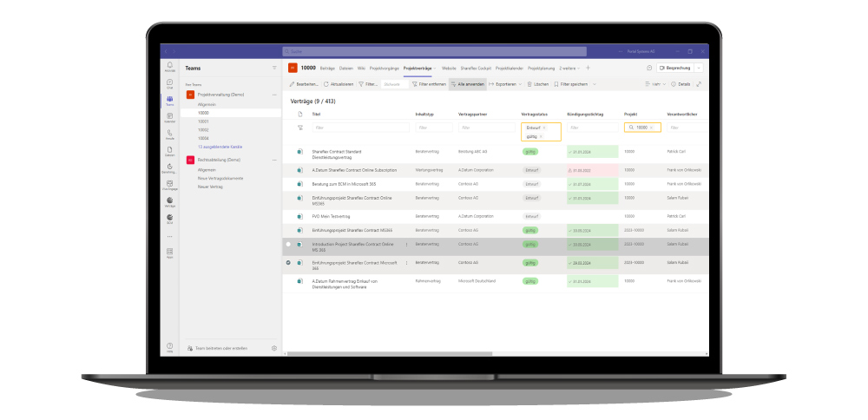This screenshot has width=868, height=420.
Task: Click the Löschen trash icon
Action: (529, 84)
